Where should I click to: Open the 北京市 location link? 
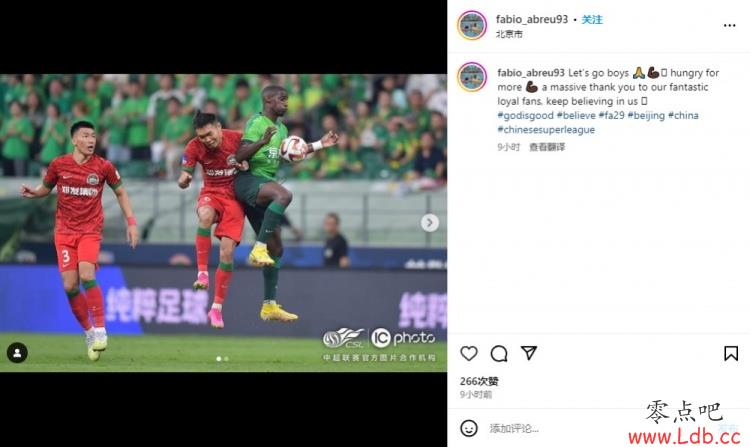coord(509,34)
